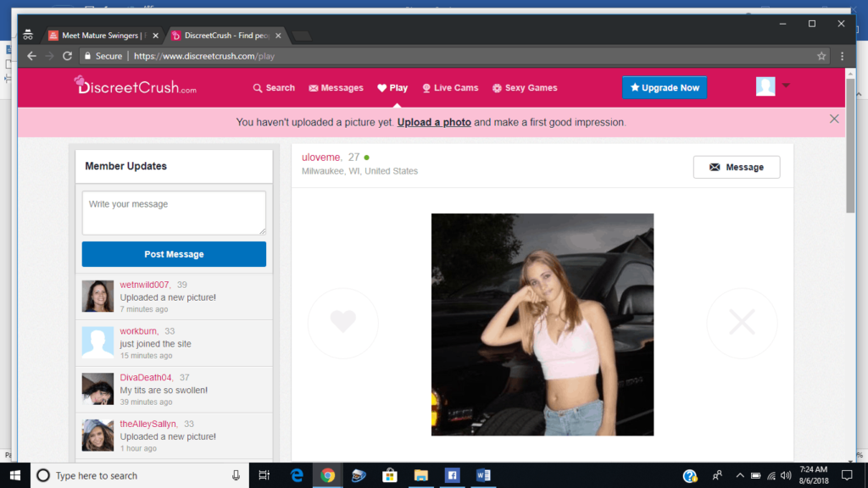Open the Search menu item
This screenshot has height=488, width=868.
274,88
